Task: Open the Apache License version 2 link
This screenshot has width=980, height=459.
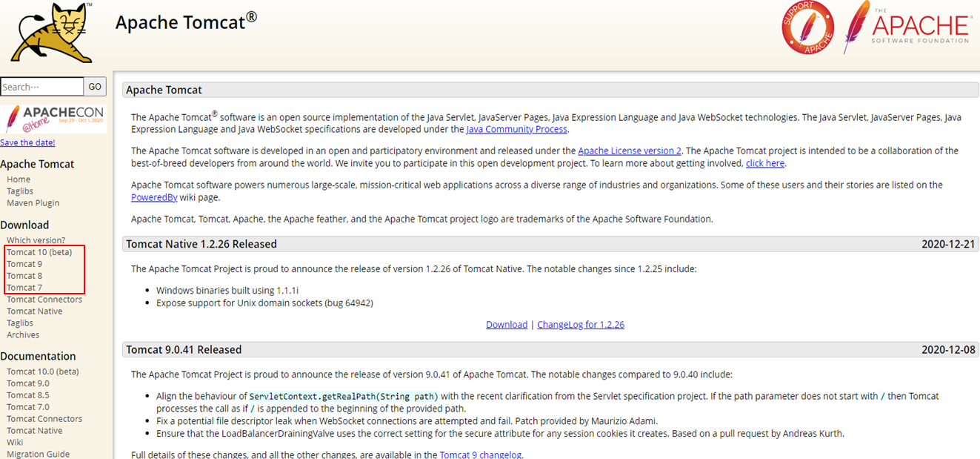Action: 629,151
